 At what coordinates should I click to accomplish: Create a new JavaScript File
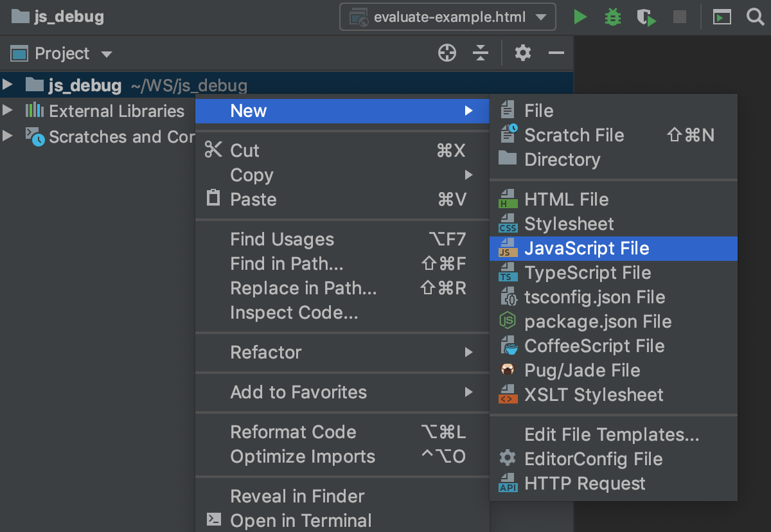coord(614,249)
